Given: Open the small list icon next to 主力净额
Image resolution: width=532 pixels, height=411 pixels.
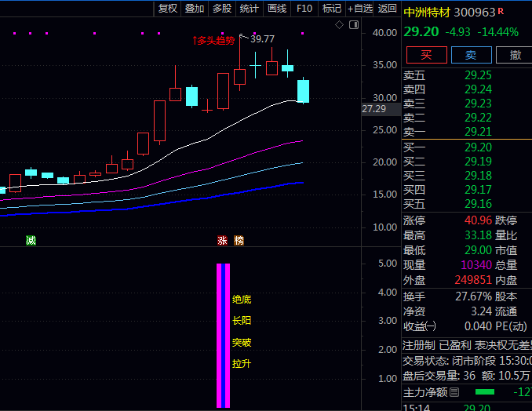Looking at the screenshot, I should pyautogui.click(x=454, y=392).
